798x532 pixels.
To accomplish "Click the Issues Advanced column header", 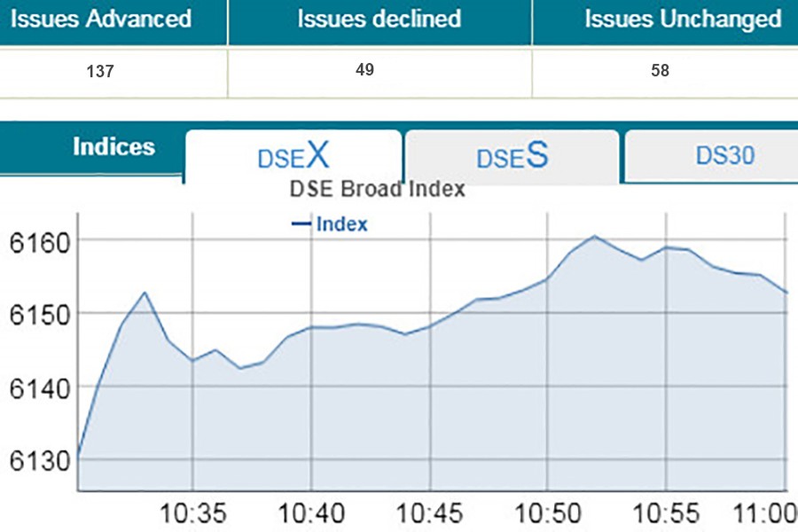I will (x=100, y=19).
